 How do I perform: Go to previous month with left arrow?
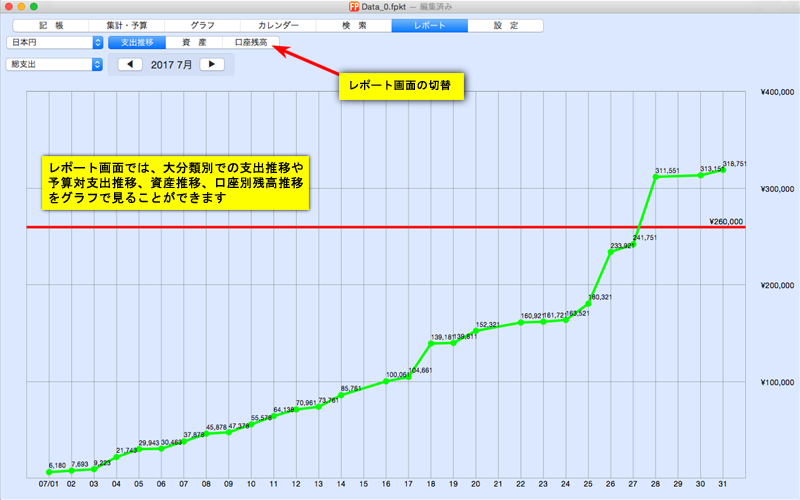click(x=131, y=64)
